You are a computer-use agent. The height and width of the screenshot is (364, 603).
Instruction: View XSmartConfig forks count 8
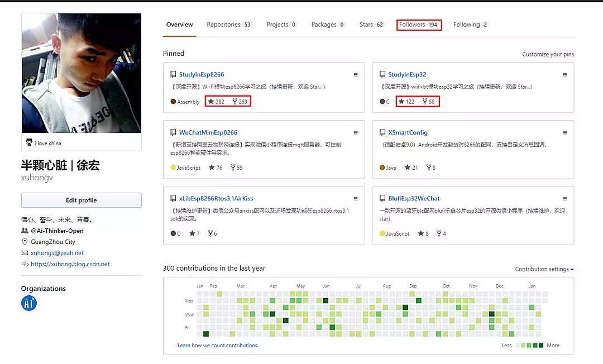tap(431, 167)
